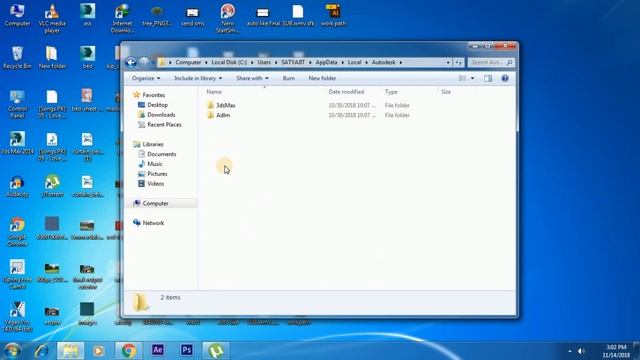This screenshot has height=360, width=640.
Task: Click SATYAJIT breadcrumb segment
Action: (x=293, y=62)
